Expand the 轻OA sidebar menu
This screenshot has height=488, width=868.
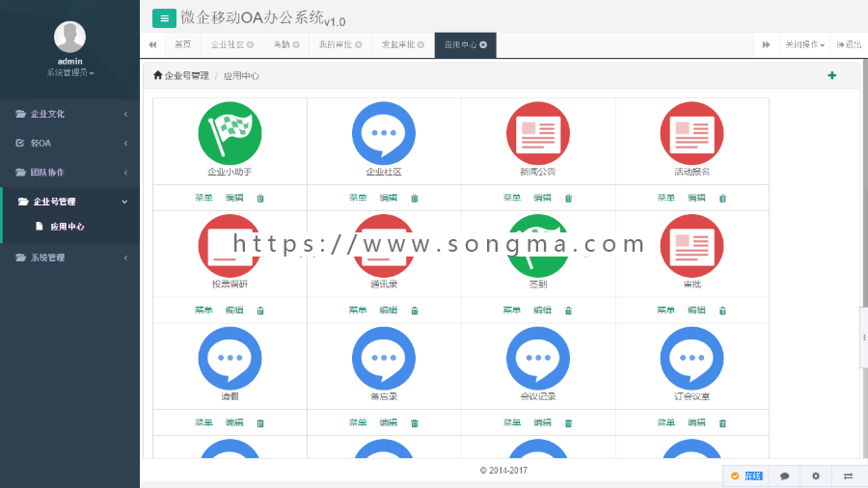tap(69, 143)
